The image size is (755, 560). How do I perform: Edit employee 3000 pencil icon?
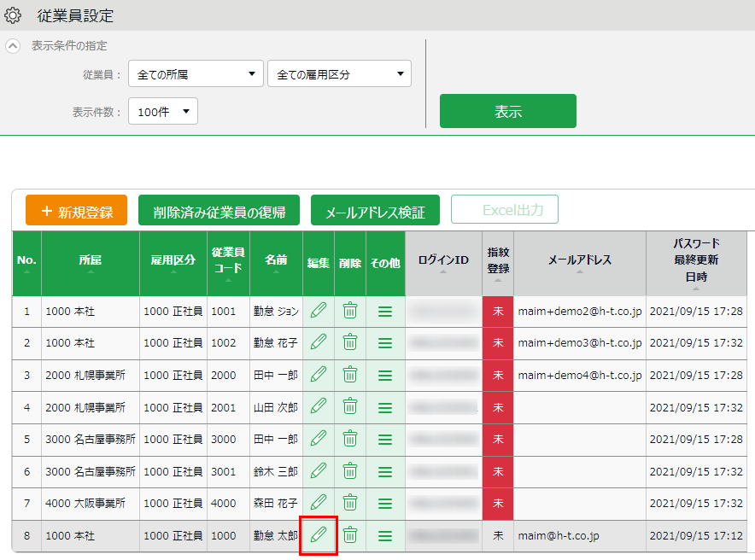point(319,439)
